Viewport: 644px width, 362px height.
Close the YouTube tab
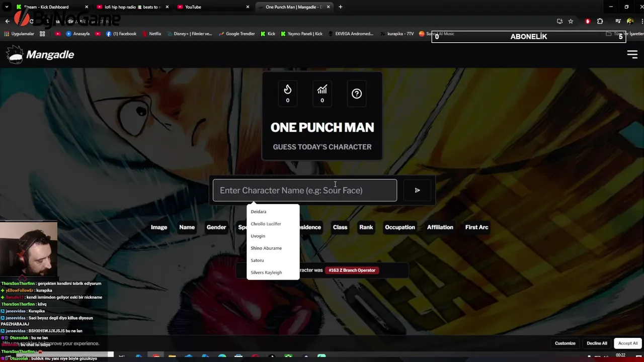pos(248,7)
